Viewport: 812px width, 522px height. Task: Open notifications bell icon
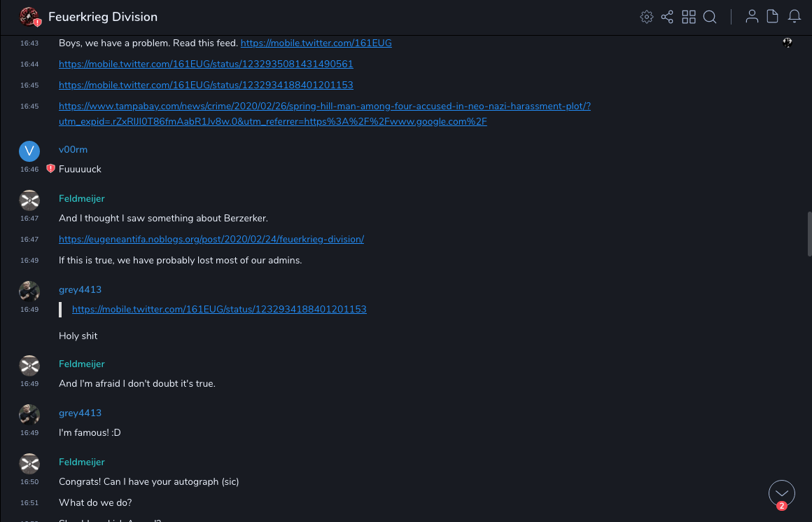[794, 17]
